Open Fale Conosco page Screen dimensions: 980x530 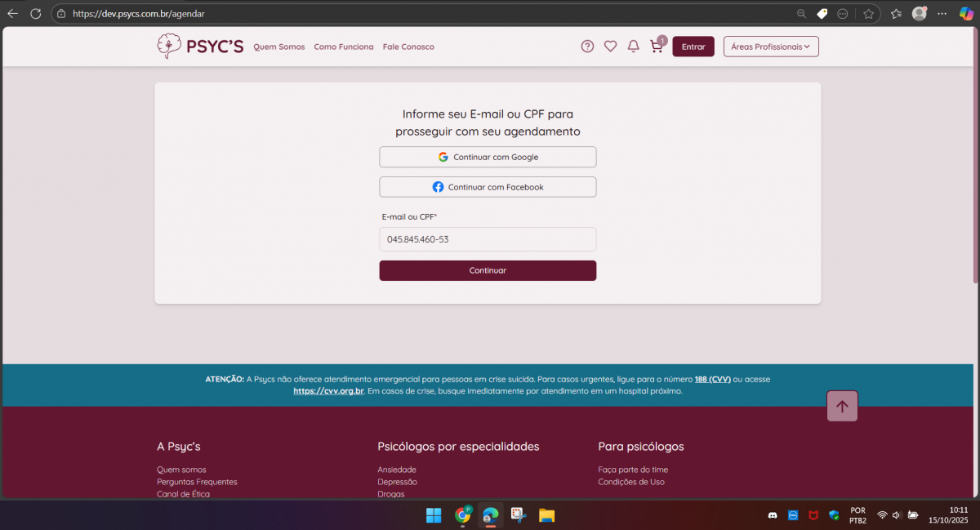(x=408, y=47)
